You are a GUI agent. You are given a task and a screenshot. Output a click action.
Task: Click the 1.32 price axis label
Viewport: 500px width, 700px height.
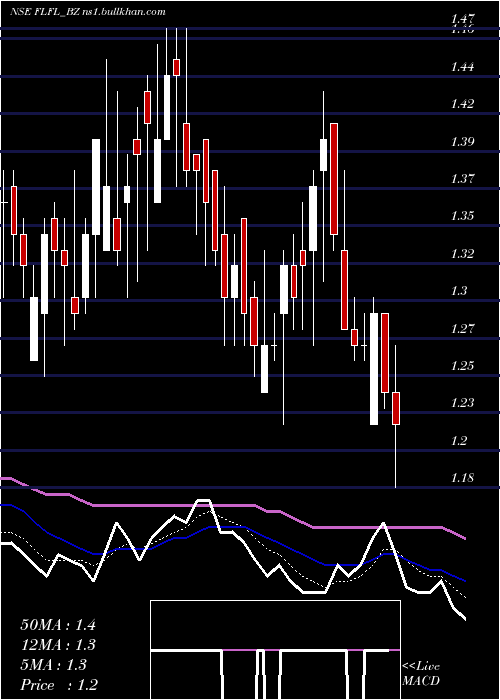click(x=462, y=254)
